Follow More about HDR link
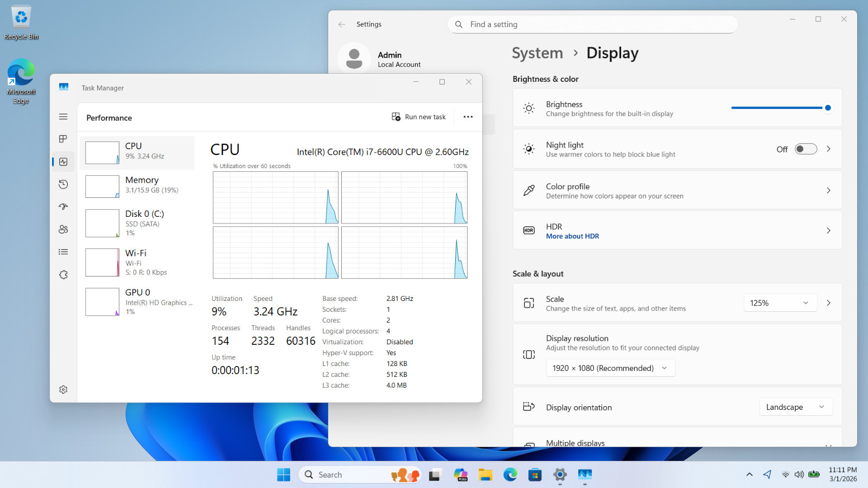Screen dimensions: 868x488 click(572, 236)
